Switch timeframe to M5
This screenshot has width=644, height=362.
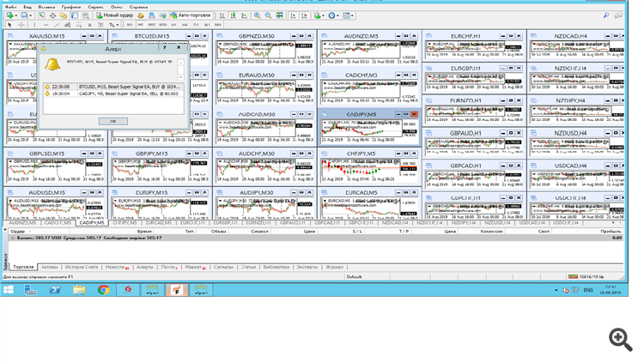[141, 25]
